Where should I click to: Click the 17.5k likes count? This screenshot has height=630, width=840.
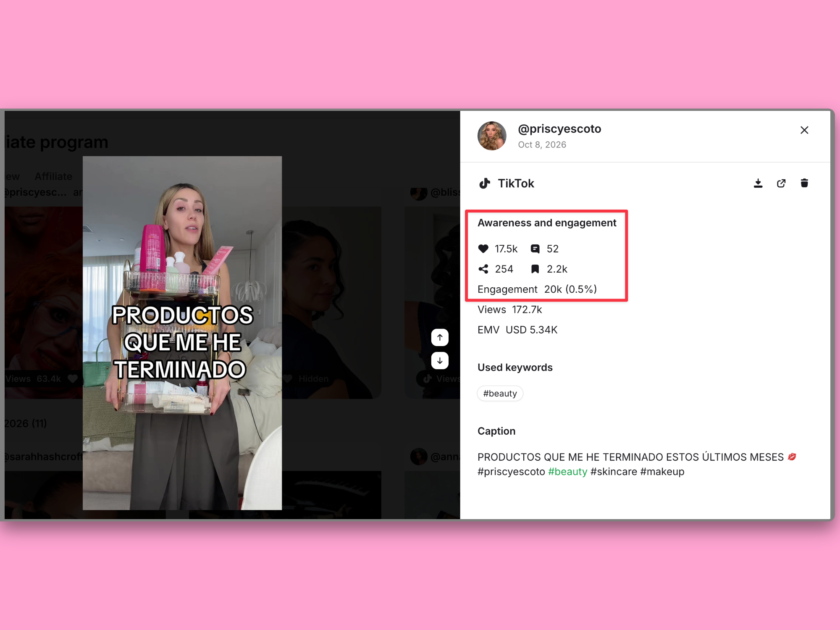coord(506,249)
